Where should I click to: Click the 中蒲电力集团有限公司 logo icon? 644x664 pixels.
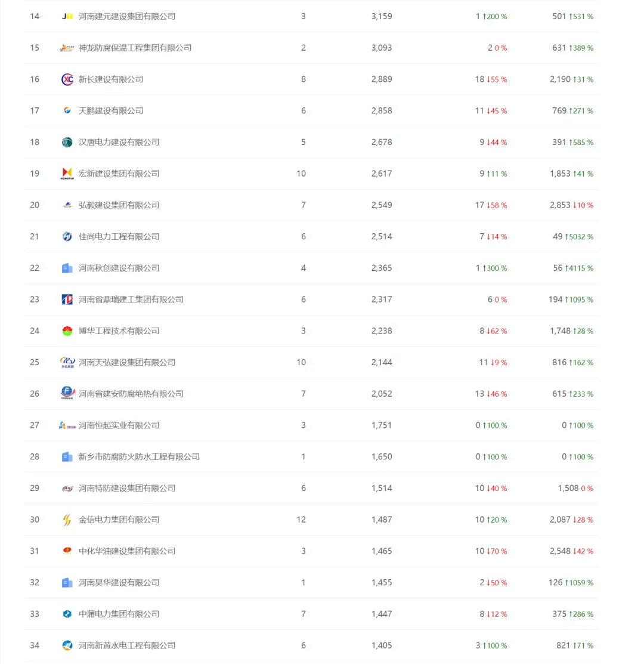[x=67, y=614]
